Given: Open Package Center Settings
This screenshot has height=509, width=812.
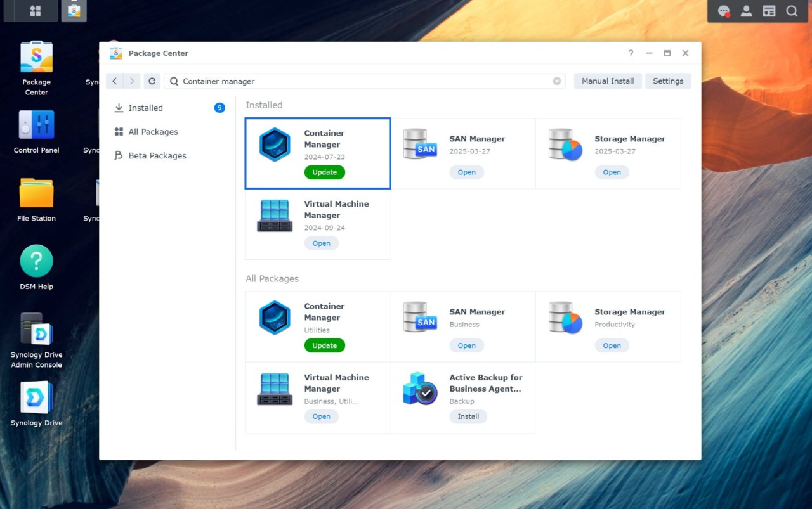Looking at the screenshot, I should 668,81.
